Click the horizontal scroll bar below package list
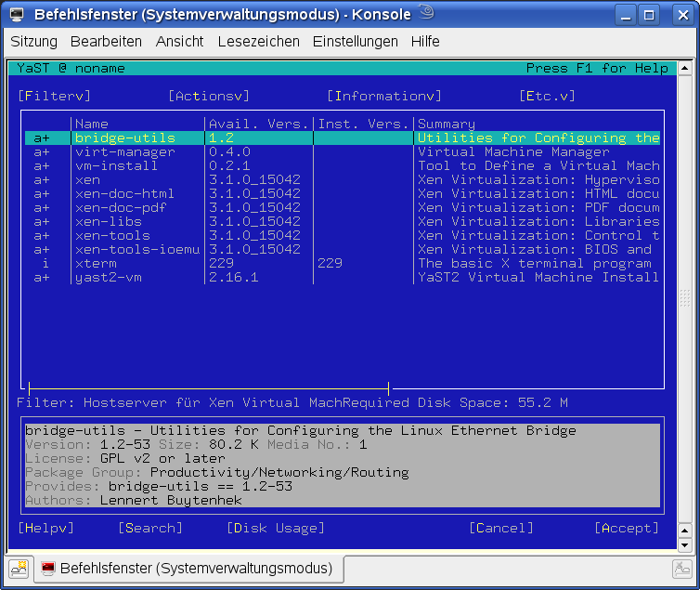The width and height of the screenshot is (700, 590). 209,387
